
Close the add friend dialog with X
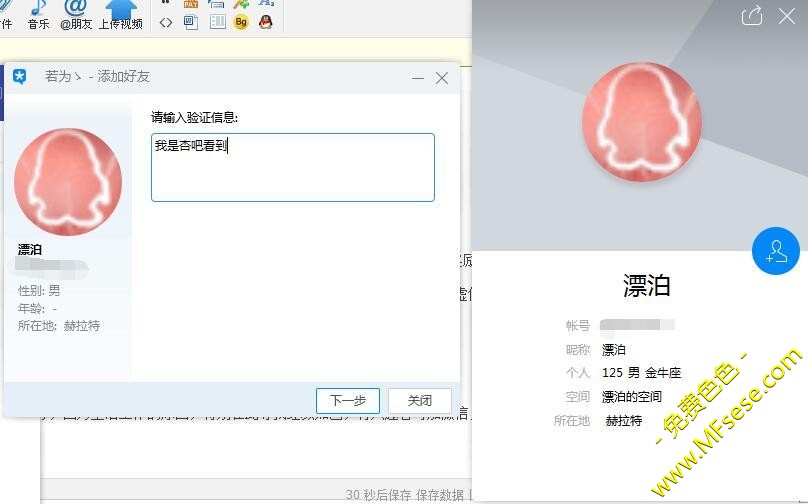tap(442, 78)
